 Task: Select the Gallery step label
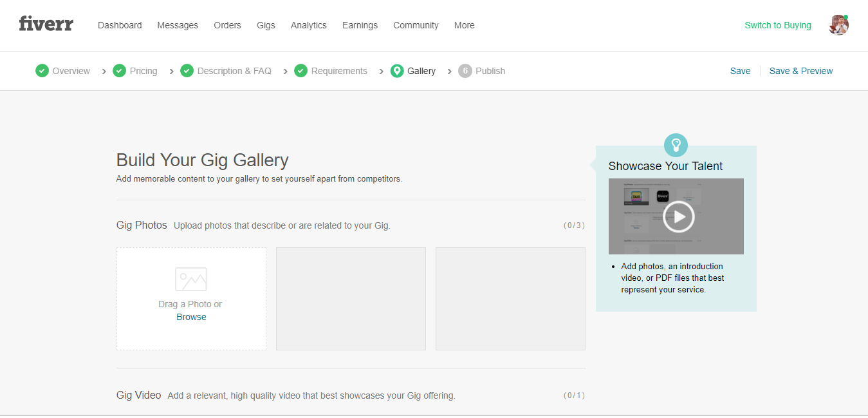(421, 71)
